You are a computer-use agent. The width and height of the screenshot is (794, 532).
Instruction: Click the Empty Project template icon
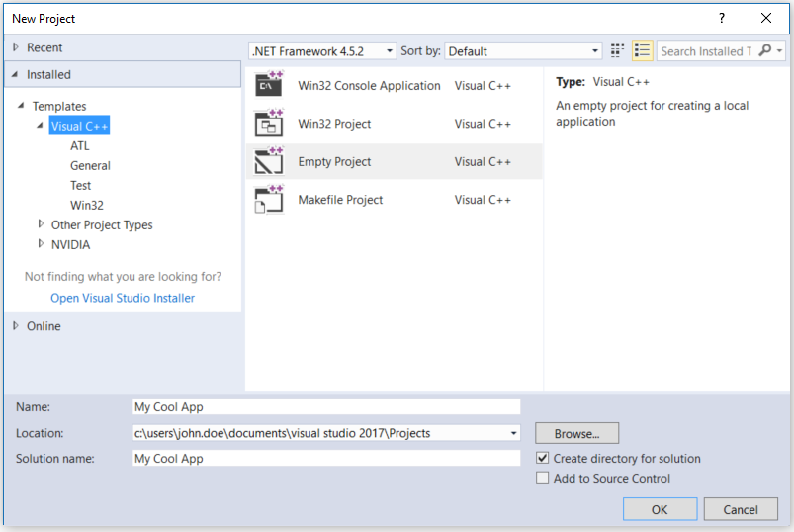(x=269, y=161)
